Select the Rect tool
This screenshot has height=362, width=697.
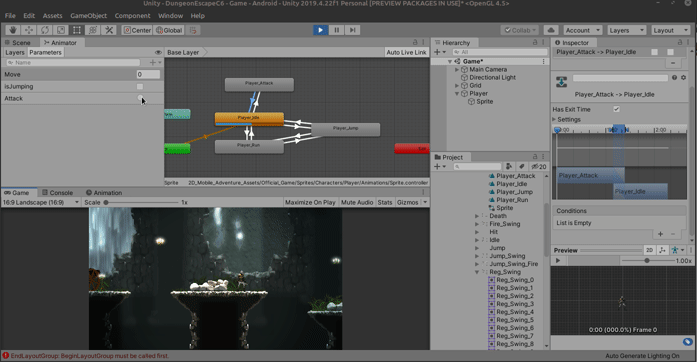(x=76, y=30)
